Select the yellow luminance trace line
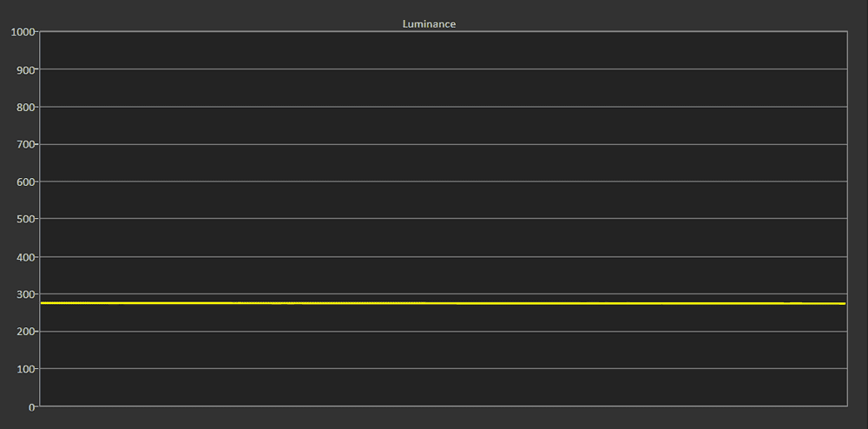This screenshot has width=868, height=429. (x=443, y=303)
